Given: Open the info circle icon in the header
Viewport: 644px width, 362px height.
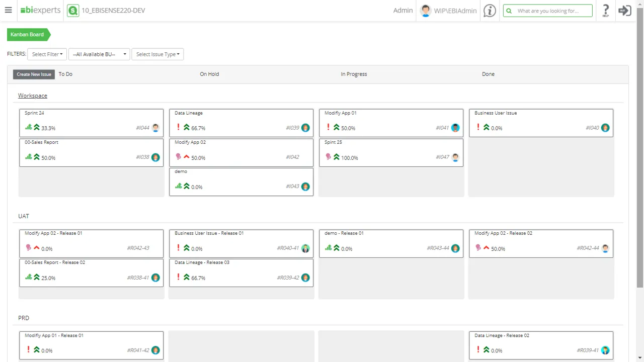Looking at the screenshot, I should click(490, 11).
